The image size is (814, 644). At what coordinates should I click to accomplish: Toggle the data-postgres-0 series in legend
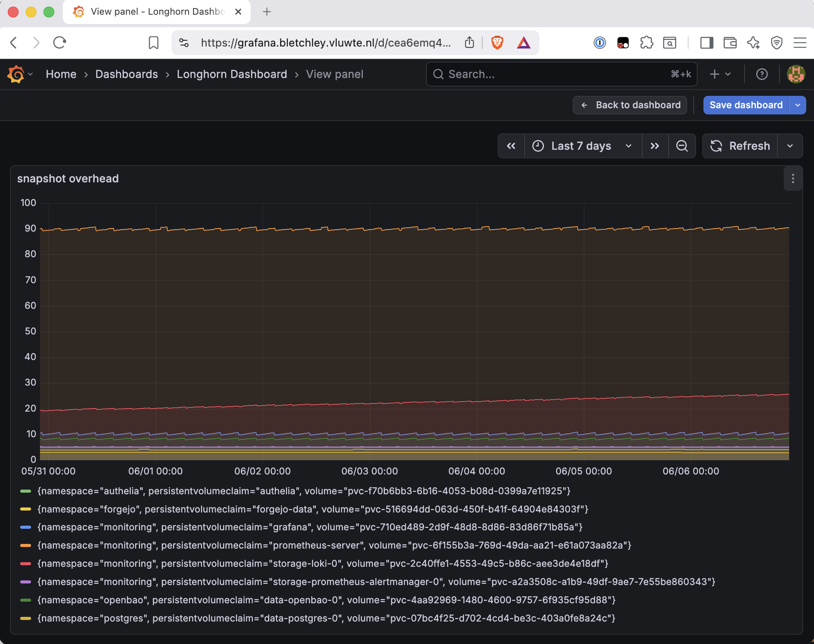coord(326,618)
